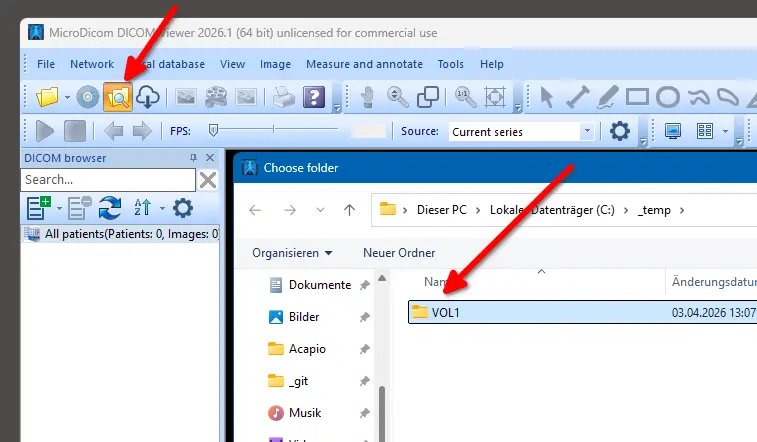Click the open CD/DVD disc icon
The width and height of the screenshot is (757, 442).
(x=88, y=97)
